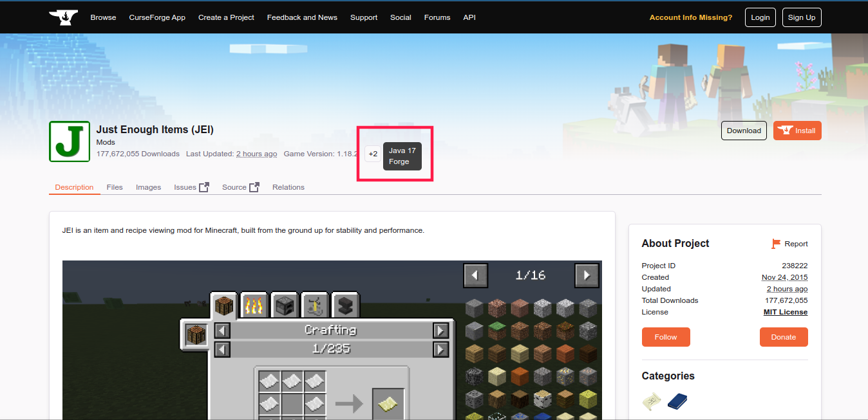
Task: Click the Report flag icon
Action: [x=776, y=244]
